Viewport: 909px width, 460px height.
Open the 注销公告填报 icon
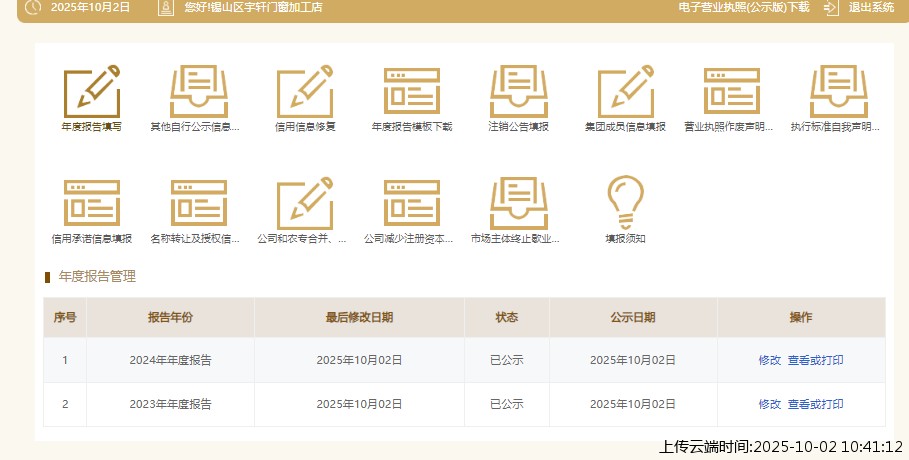pos(518,92)
